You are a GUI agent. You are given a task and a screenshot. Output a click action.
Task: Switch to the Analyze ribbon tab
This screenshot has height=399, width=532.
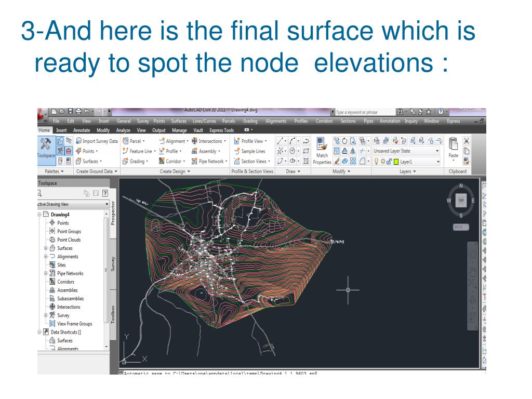pyautogui.click(x=123, y=130)
